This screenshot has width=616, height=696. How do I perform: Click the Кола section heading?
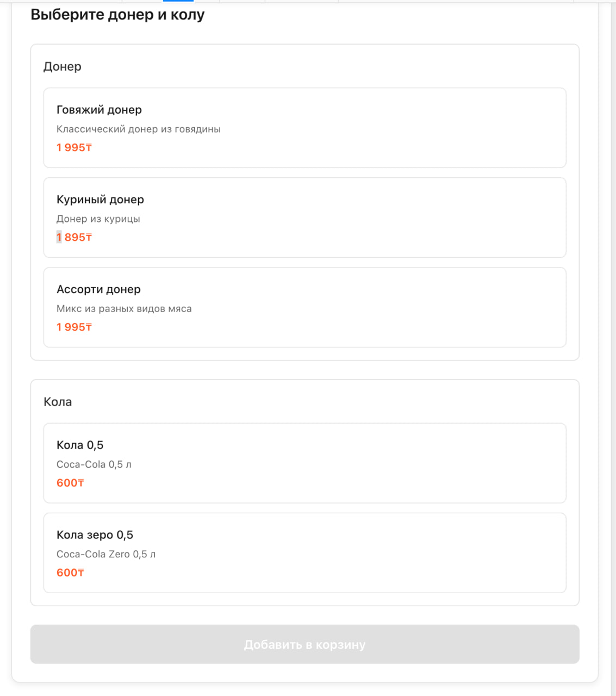(x=58, y=402)
